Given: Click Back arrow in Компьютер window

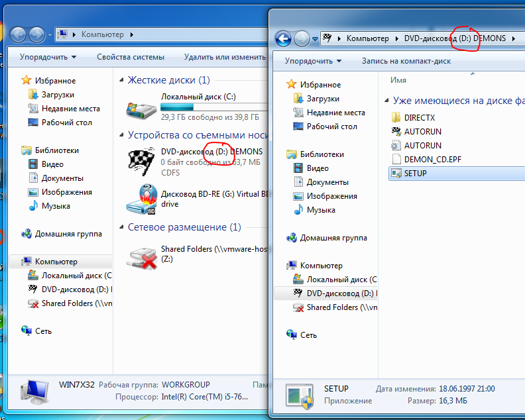Looking at the screenshot, I should (x=18, y=34).
